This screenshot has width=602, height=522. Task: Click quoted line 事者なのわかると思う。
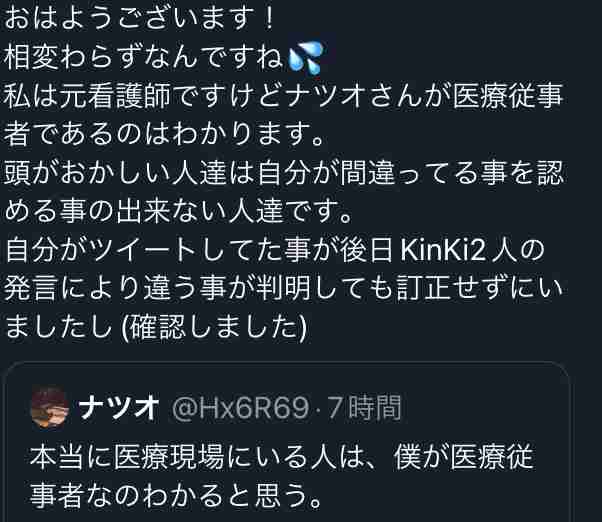point(176,495)
